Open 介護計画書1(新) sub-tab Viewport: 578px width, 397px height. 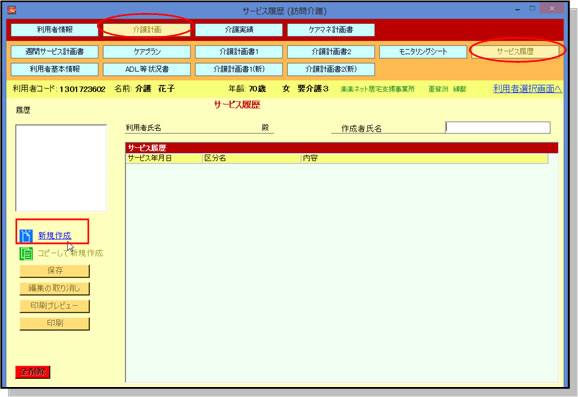click(239, 69)
